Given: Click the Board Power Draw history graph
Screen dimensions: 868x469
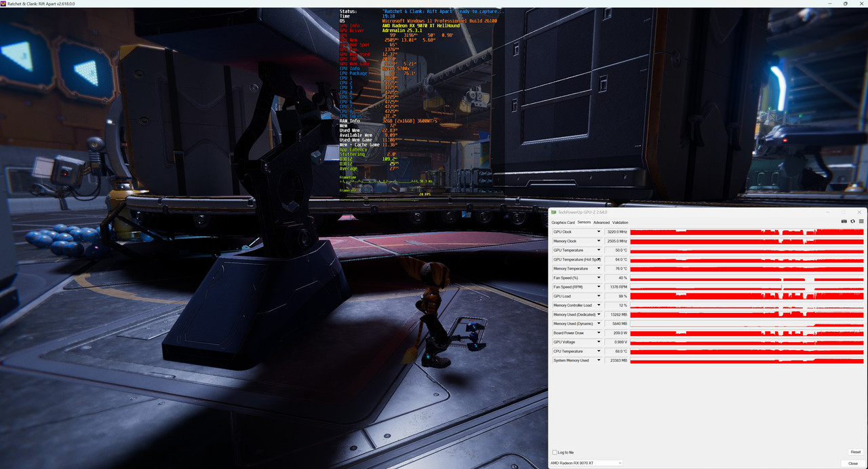Looking at the screenshot, I should [747, 333].
